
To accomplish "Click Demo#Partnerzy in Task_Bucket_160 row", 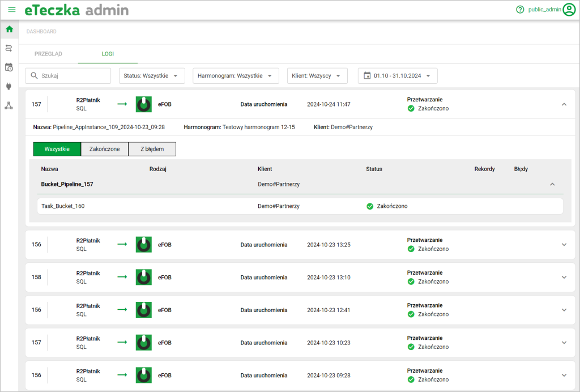I will click(x=279, y=206).
